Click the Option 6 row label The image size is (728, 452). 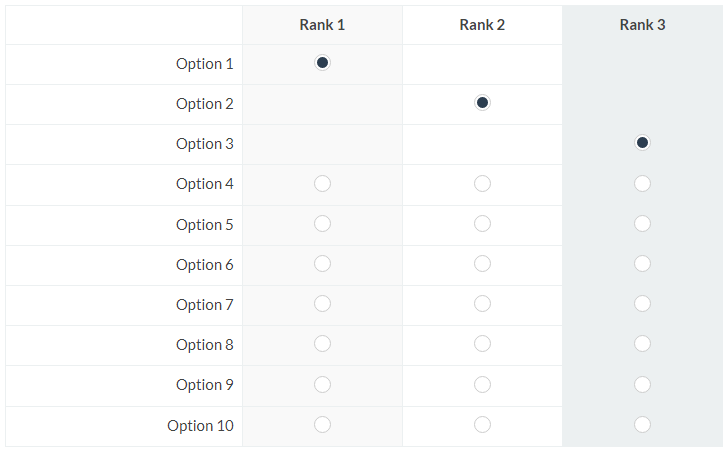(205, 265)
